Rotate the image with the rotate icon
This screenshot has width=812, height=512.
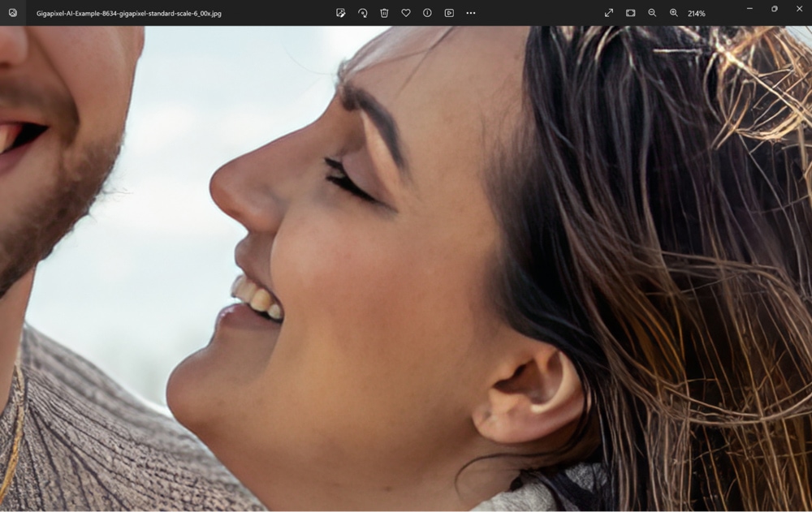[362, 13]
